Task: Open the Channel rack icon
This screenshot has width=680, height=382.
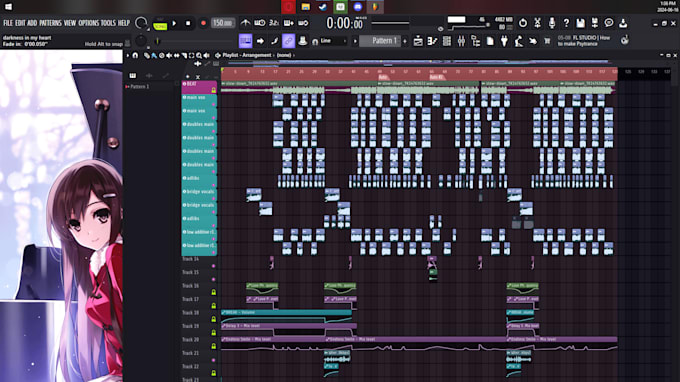Action: tap(447, 41)
